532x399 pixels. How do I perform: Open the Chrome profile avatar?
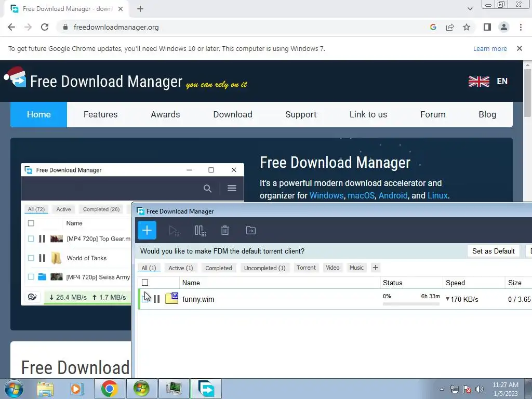504,27
